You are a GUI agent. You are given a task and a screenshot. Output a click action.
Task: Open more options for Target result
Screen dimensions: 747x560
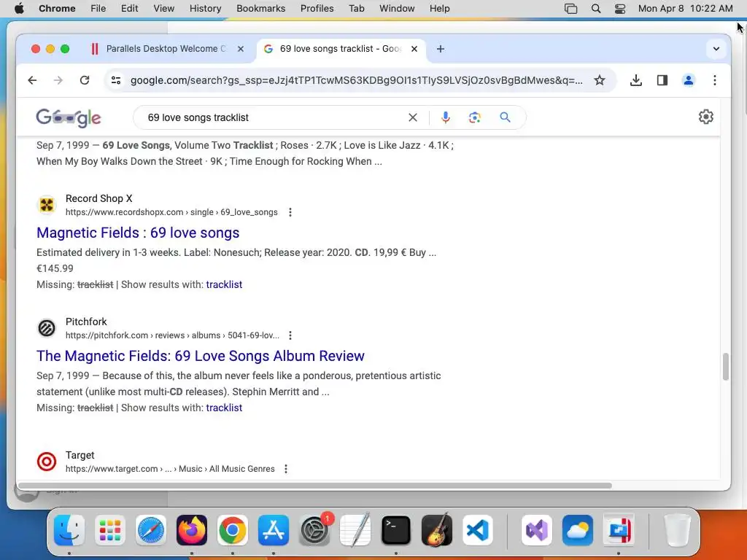tap(286, 469)
